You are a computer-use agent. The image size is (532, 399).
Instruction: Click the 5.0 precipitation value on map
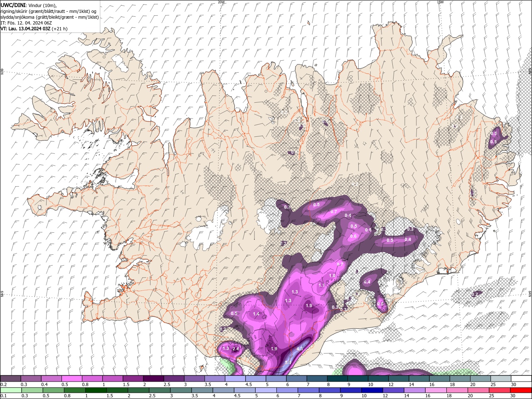tap(288, 363)
